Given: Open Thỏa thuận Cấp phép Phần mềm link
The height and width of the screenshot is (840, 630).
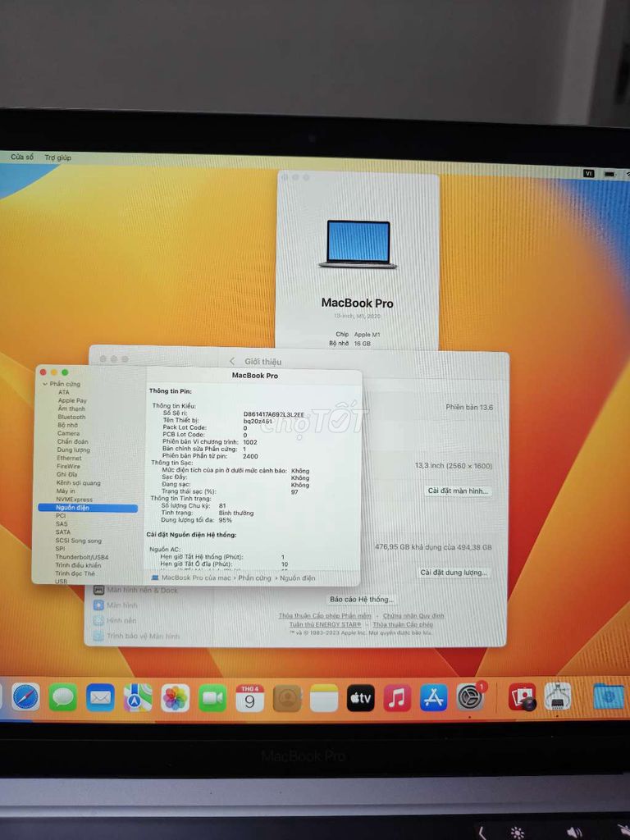Looking at the screenshot, I should 325,616.
